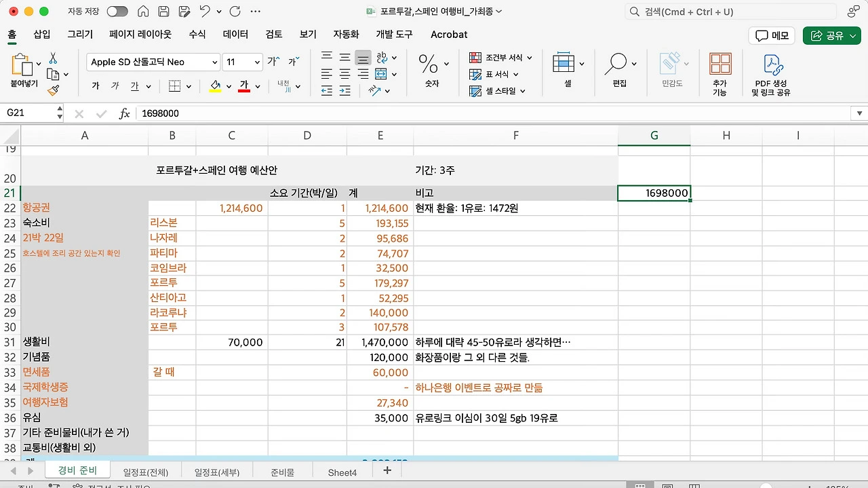
Task: Increase indent
Action: [345, 90]
